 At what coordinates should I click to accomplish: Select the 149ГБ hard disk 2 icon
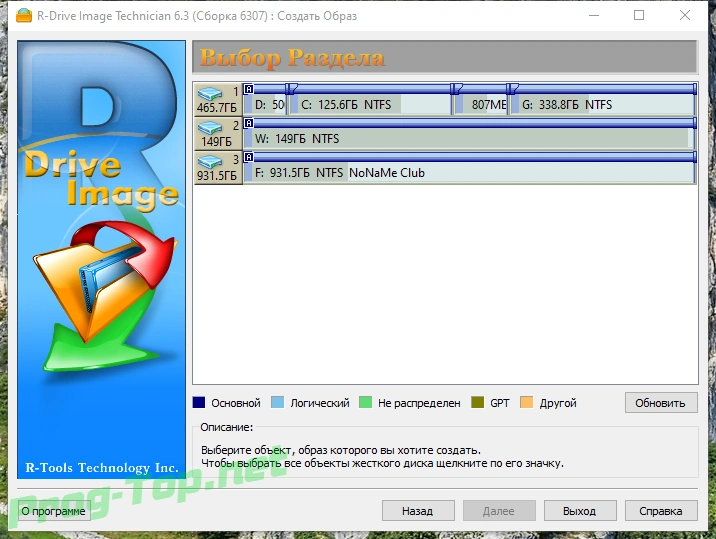(x=217, y=133)
